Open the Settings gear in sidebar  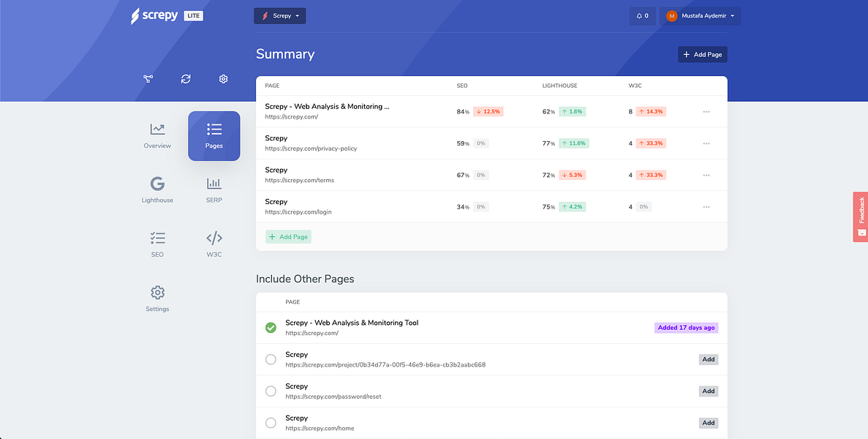click(x=157, y=299)
